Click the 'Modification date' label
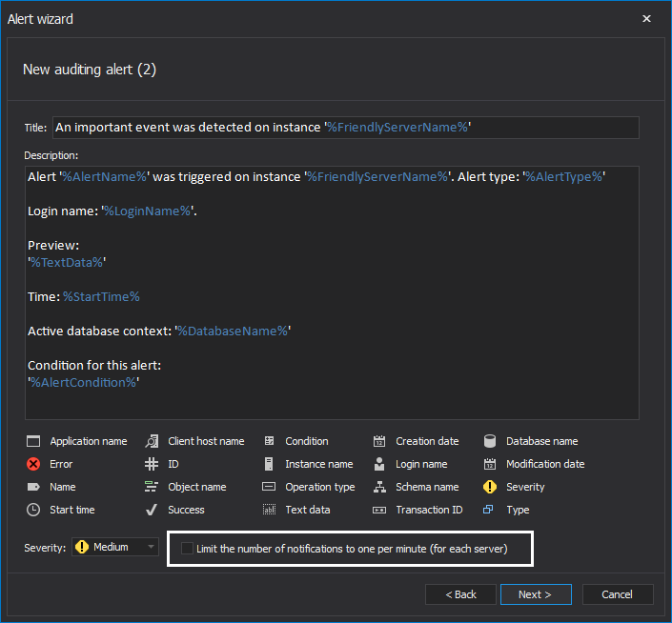This screenshot has width=672, height=623. point(545,464)
